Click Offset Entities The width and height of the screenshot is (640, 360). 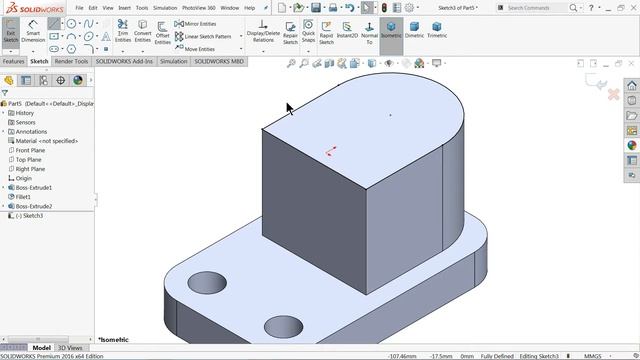(x=162, y=32)
